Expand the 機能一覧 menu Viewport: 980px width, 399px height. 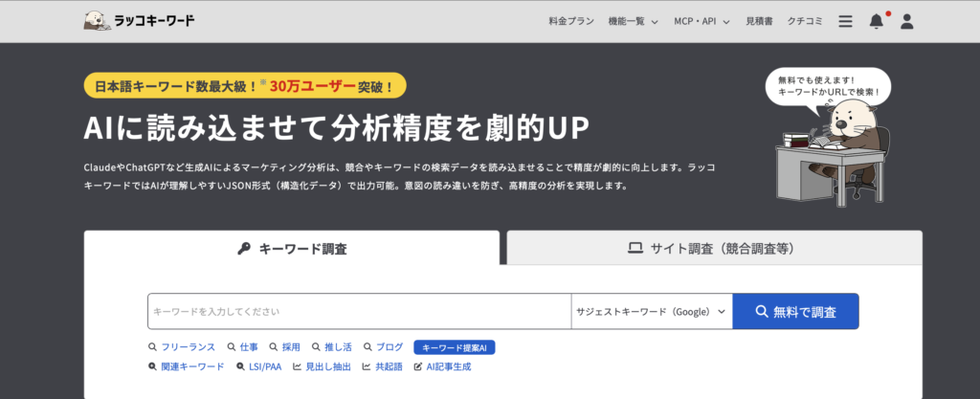pyautogui.click(x=634, y=21)
